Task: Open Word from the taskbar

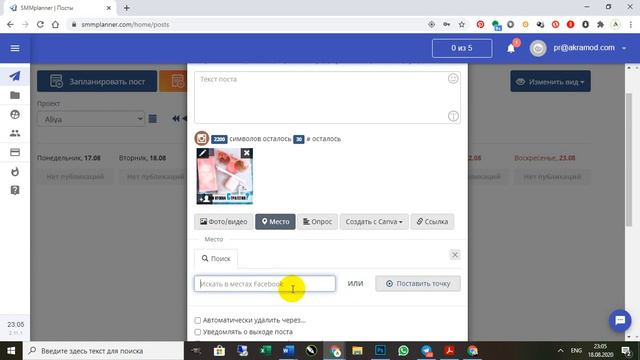Action: [x=288, y=351]
